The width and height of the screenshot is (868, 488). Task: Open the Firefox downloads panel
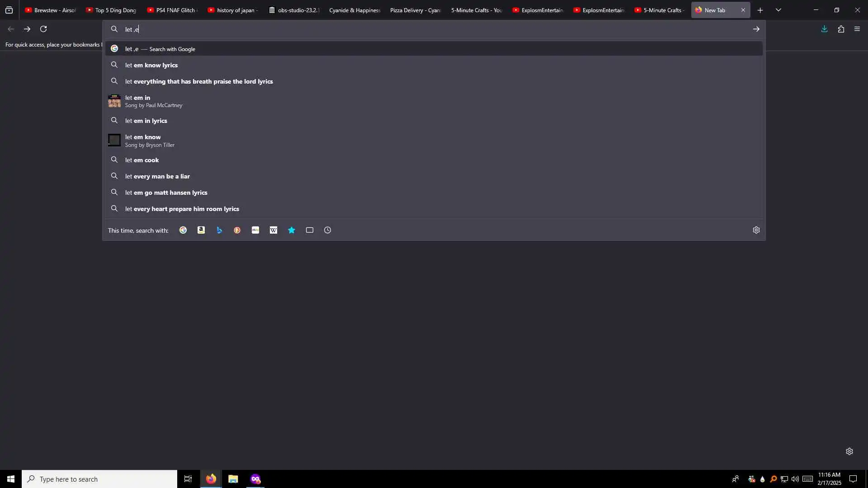pos(824,29)
